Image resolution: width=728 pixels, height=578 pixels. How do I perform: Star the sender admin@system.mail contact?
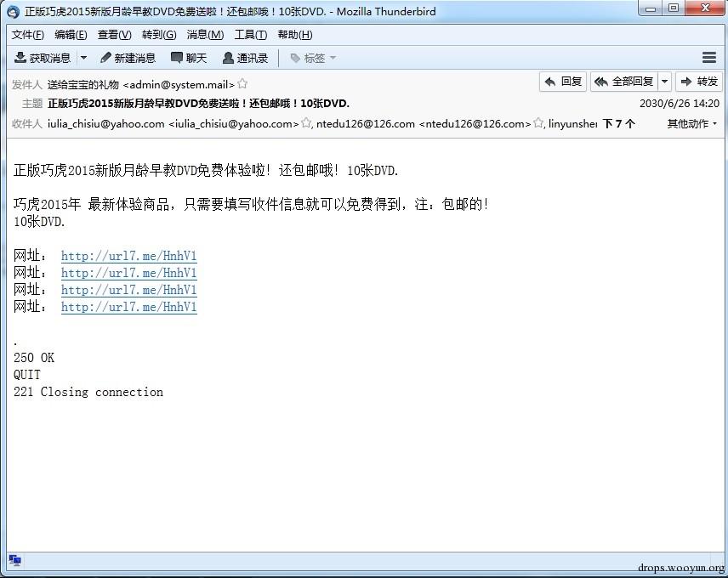pyautogui.click(x=242, y=84)
